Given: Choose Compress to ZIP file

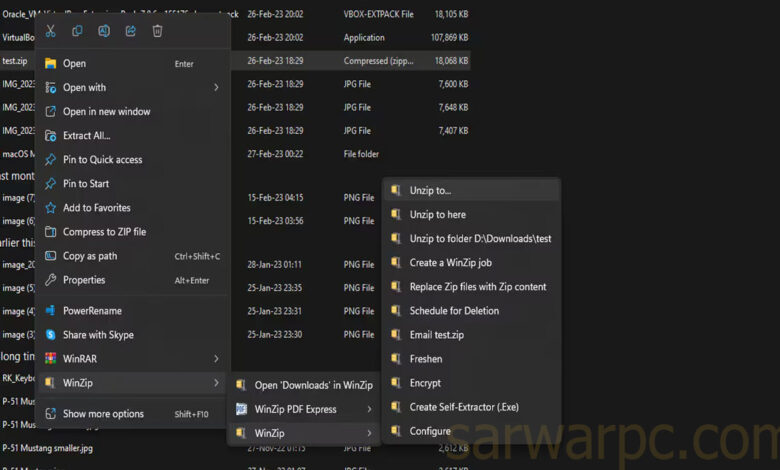Looking at the screenshot, I should [132, 232].
